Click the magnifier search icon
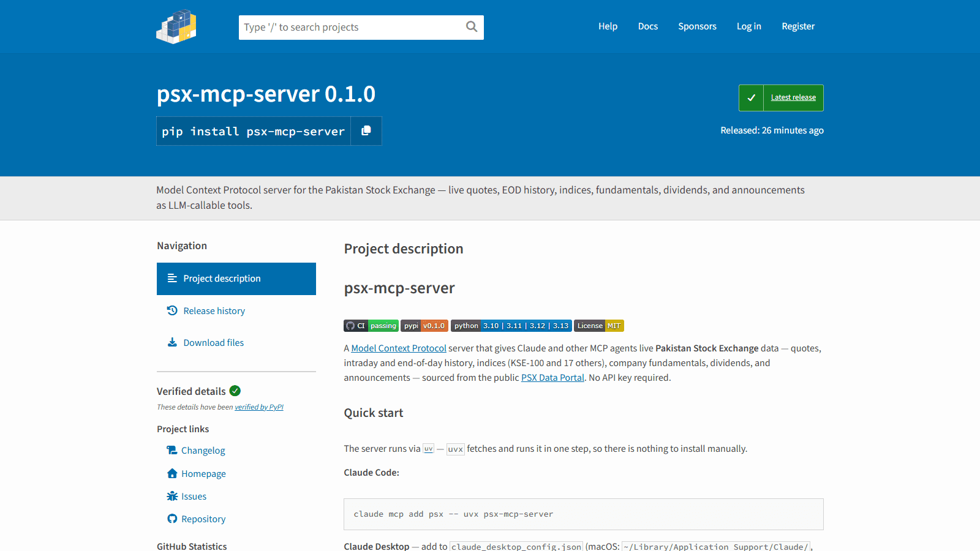The width and height of the screenshot is (980, 551). point(472,26)
